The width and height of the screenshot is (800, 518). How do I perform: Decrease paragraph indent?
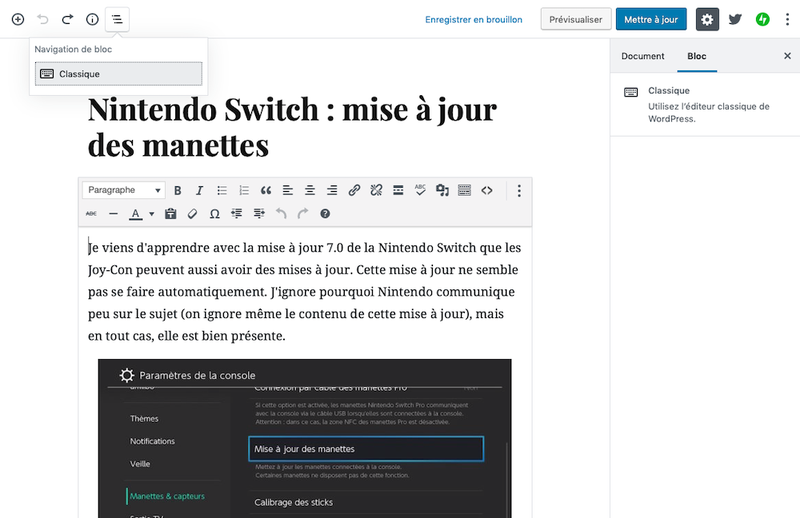pos(237,213)
